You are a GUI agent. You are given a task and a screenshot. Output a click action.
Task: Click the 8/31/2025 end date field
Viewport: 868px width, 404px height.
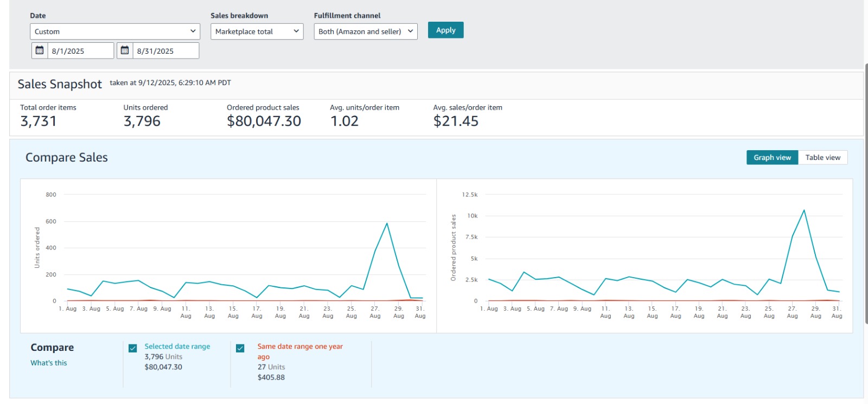point(166,51)
